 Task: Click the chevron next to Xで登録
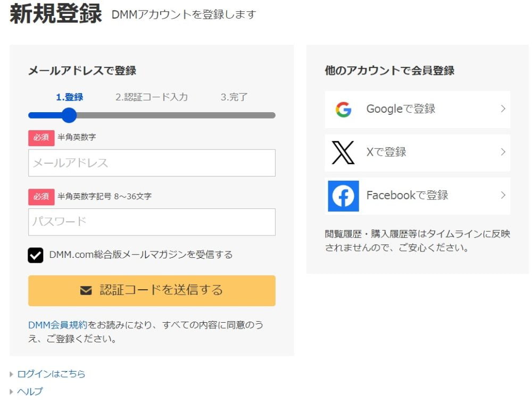coord(503,153)
